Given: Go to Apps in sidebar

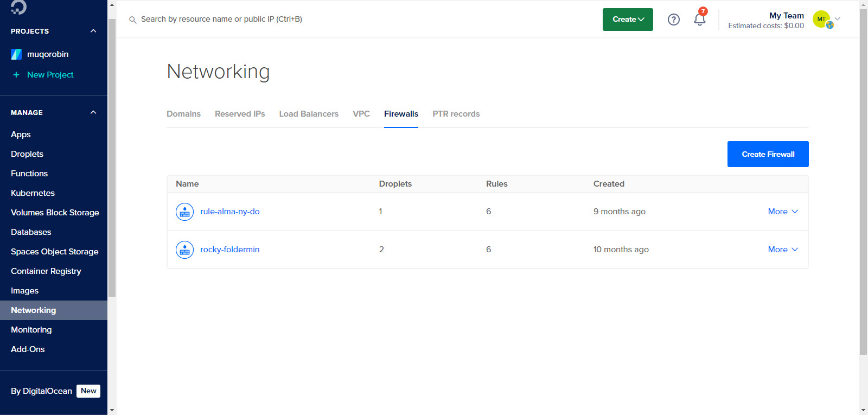Looking at the screenshot, I should 21,135.
